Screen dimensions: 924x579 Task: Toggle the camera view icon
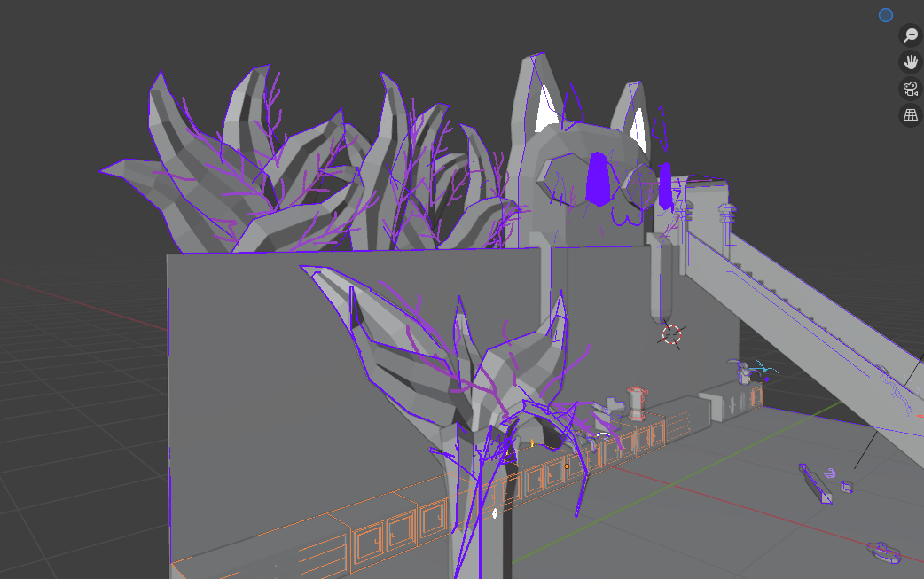point(910,88)
